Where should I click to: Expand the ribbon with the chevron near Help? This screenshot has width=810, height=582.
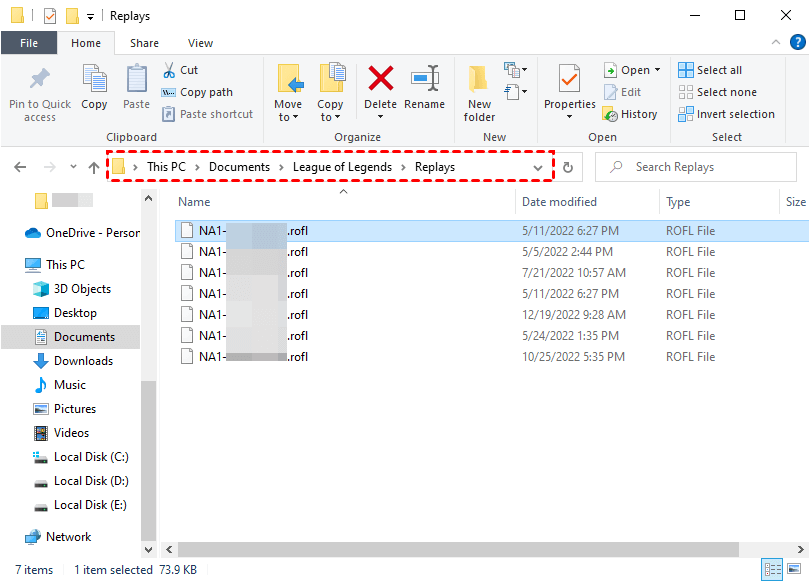(777, 42)
